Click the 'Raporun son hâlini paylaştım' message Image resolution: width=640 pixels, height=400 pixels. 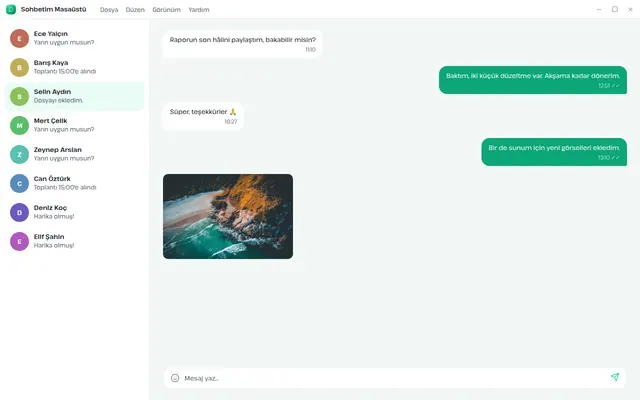[242, 44]
